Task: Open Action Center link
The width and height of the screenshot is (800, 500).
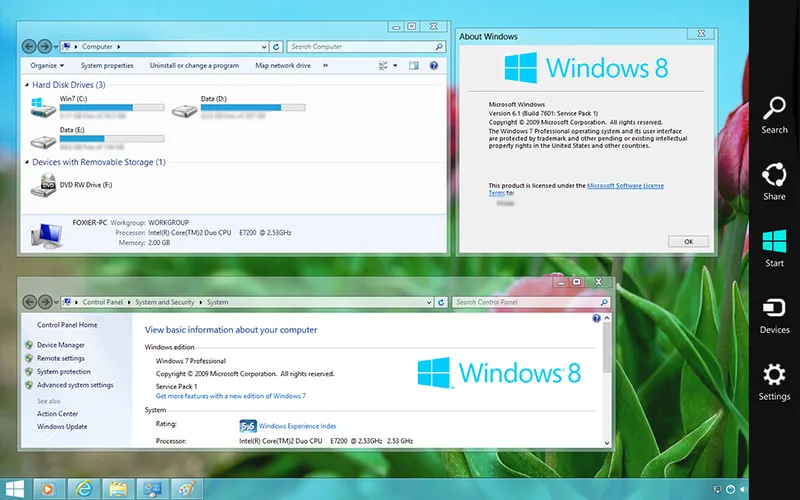Action: click(x=57, y=414)
